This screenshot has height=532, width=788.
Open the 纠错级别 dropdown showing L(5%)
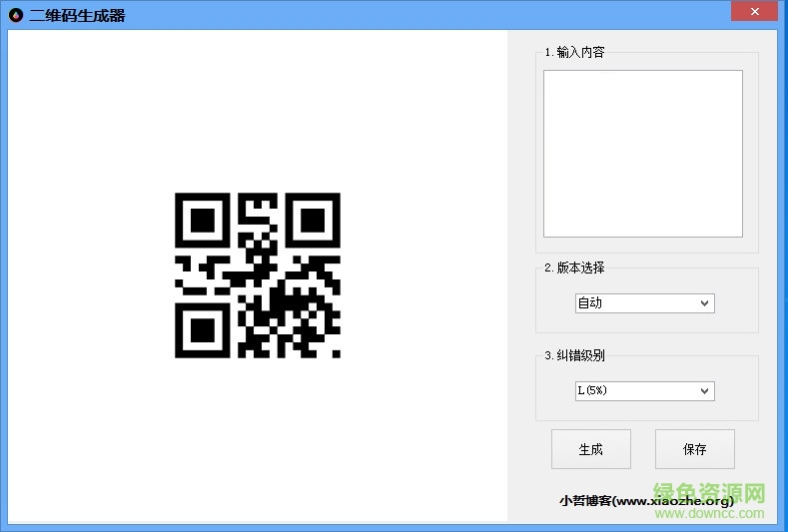tap(645, 391)
